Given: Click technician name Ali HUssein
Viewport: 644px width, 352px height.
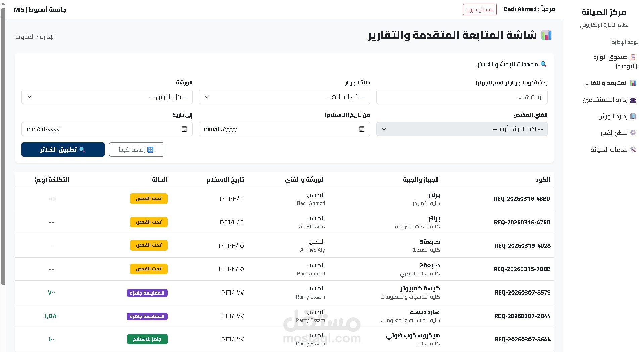Looking at the screenshot, I should (x=312, y=227).
